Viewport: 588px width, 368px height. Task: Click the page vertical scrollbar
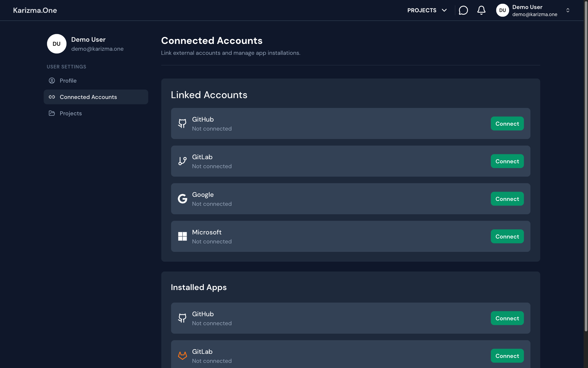586,166
